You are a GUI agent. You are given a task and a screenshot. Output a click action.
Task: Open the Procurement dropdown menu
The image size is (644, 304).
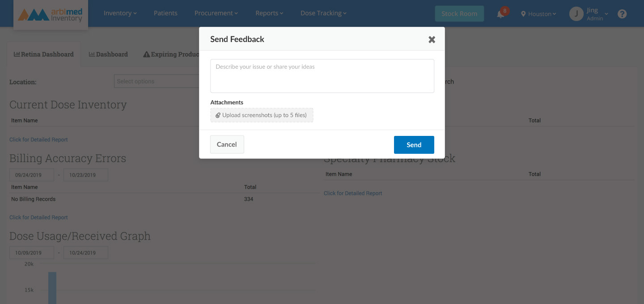[x=216, y=13]
